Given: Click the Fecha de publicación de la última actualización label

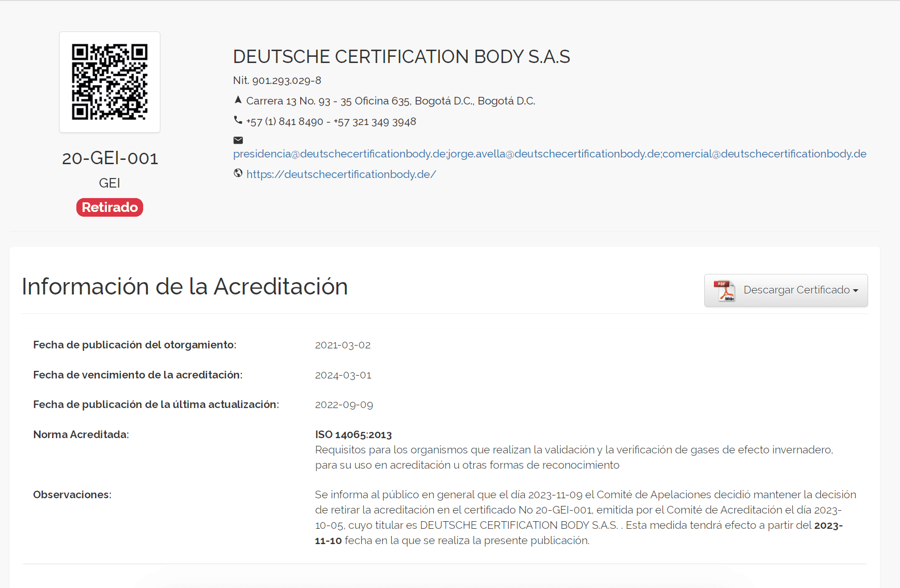Looking at the screenshot, I should click(x=156, y=405).
